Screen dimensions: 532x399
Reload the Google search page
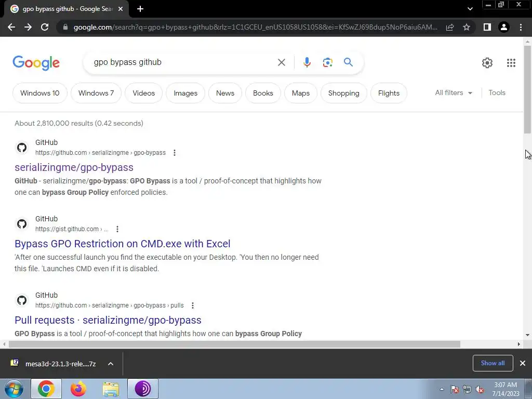coord(45,27)
